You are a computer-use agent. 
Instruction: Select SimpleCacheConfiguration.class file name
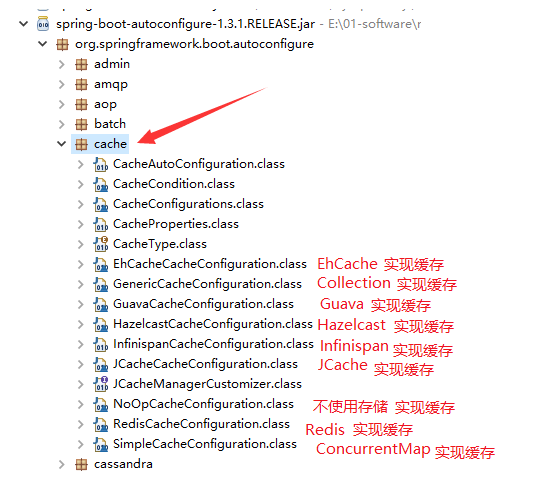[205, 444]
